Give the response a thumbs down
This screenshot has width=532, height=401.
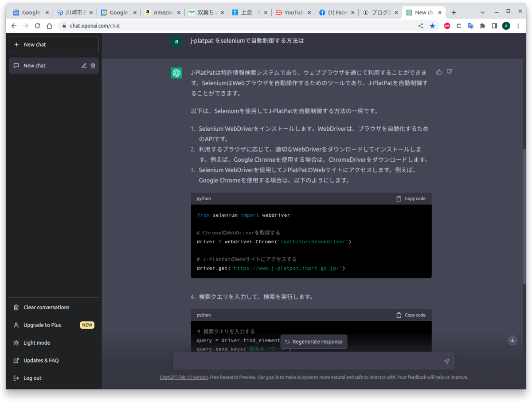449,72
